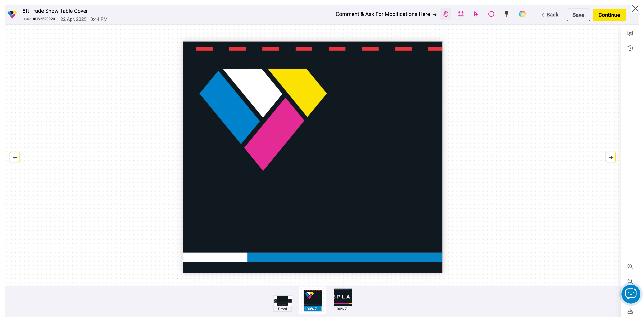Select the rectangle annotation tool
This screenshot has width=644, height=322.
coord(461,14)
